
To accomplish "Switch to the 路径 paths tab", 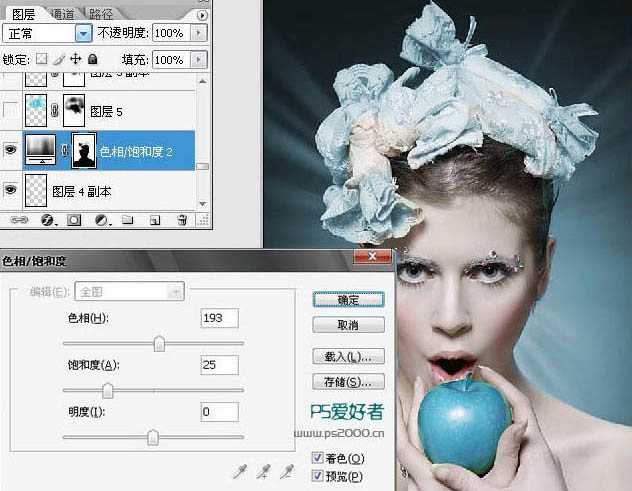I will coord(101,15).
